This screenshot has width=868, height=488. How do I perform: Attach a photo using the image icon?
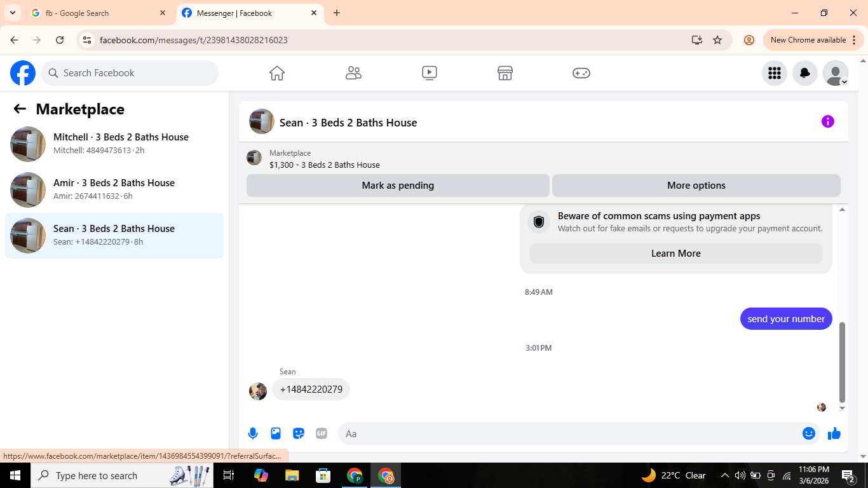click(x=276, y=433)
